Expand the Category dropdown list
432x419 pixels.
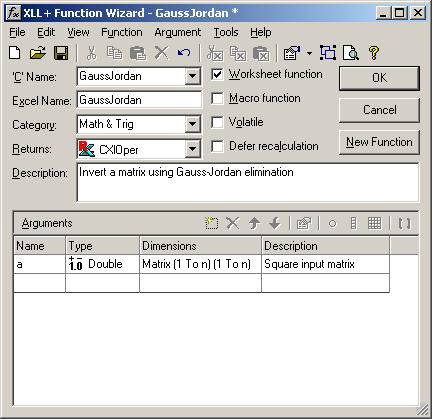click(x=192, y=124)
